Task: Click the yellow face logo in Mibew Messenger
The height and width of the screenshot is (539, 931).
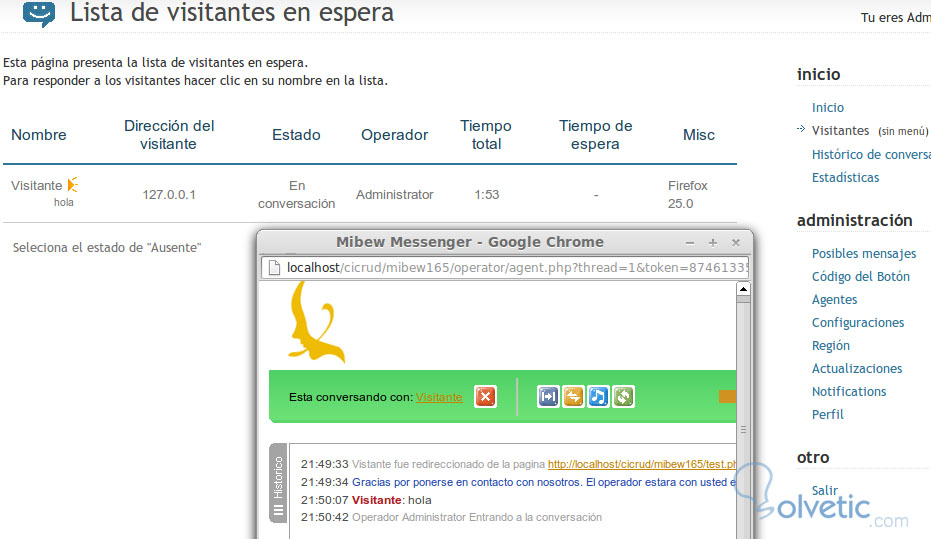Action: pyautogui.click(x=315, y=322)
